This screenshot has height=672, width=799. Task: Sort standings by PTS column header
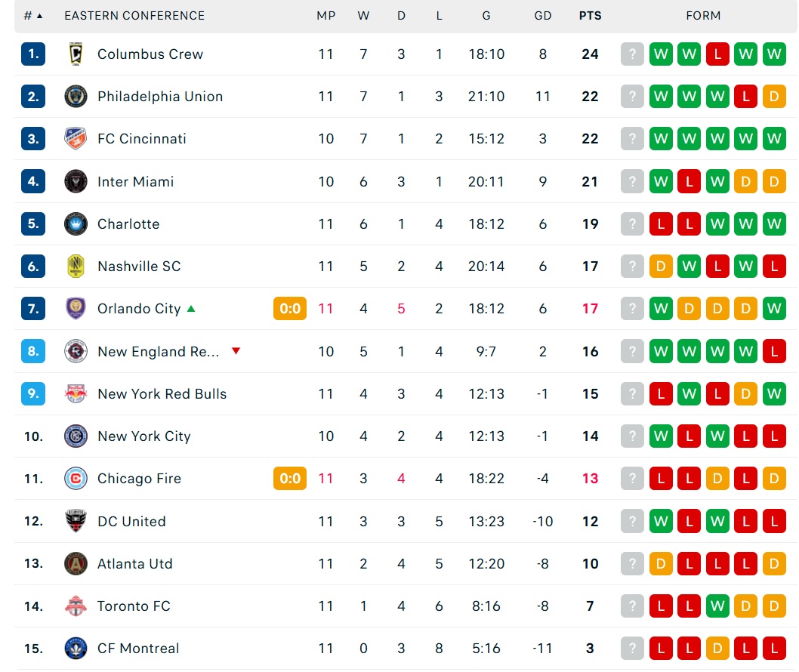tap(590, 16)
